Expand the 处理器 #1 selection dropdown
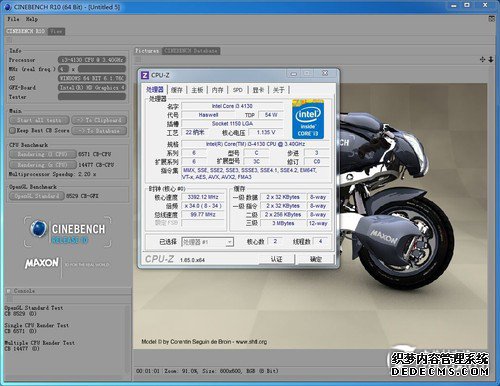The width and height of the screenshot is (500, 386). point(229,242)
